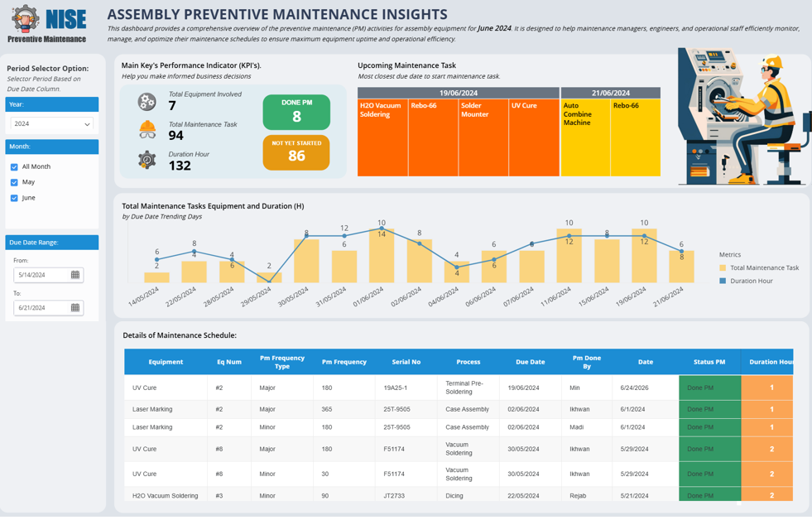Viewport: 812px width, 520px height.
Task: Click the From date input field
Action: 41,275
